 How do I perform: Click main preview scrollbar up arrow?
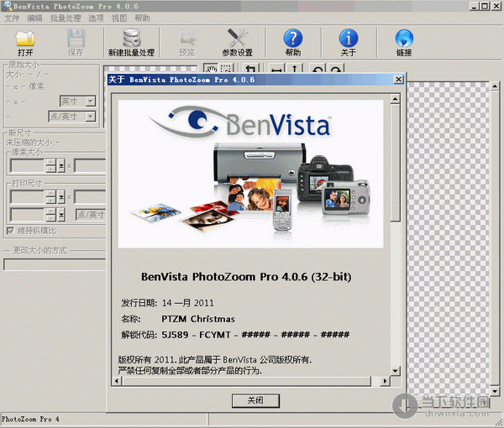[x=495, y=86]
